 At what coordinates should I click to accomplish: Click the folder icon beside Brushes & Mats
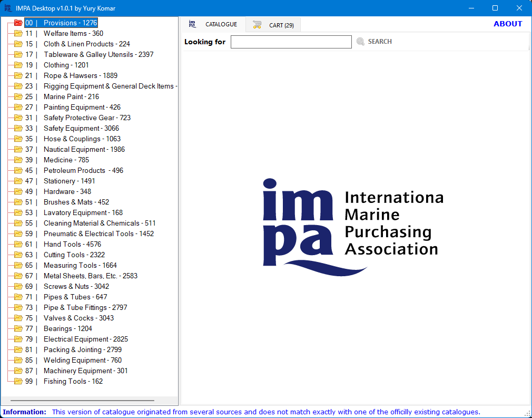pos(18,202)
